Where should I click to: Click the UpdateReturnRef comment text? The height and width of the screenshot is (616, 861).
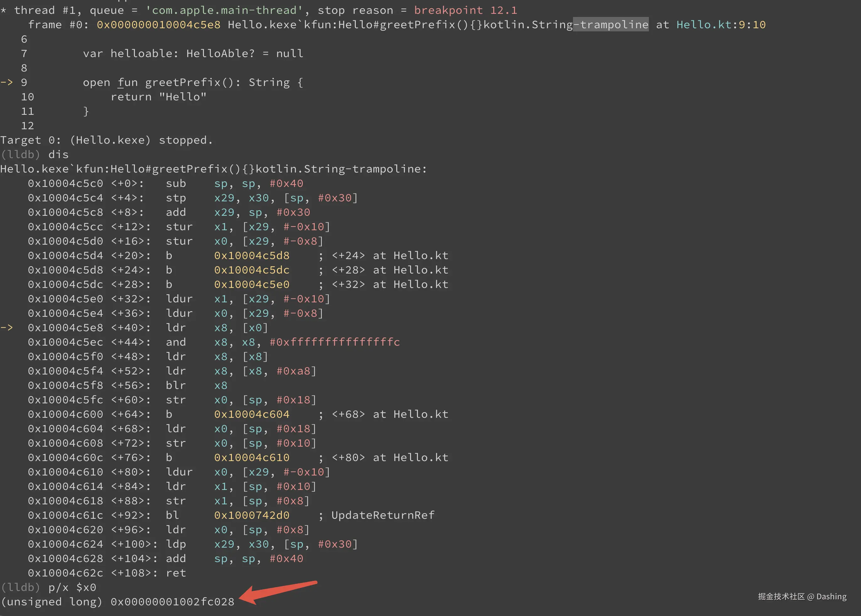coord(382,515)
